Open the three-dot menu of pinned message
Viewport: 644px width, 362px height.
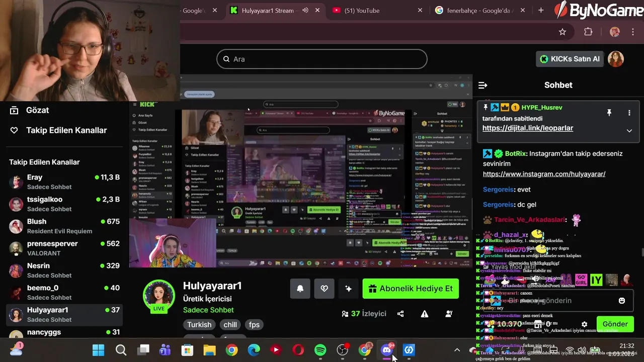(x=629, y=113)
